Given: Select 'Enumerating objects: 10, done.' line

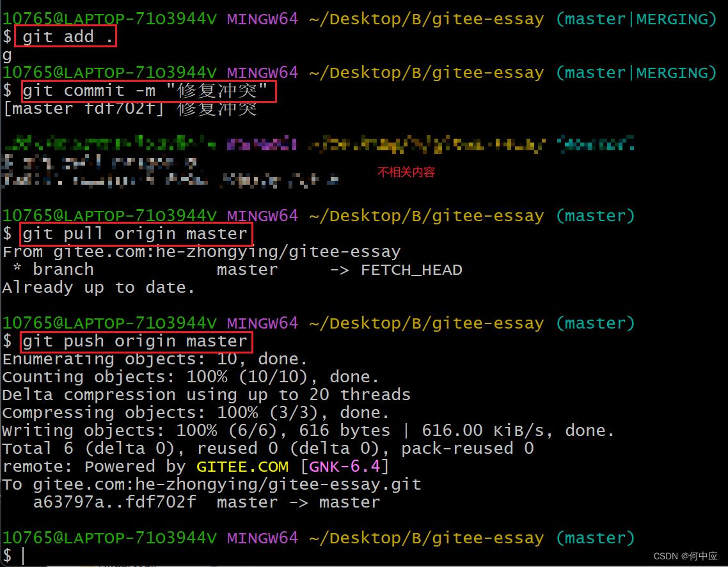Looking at the screenshot, I should pyautogui.click(x=155, y=359).
